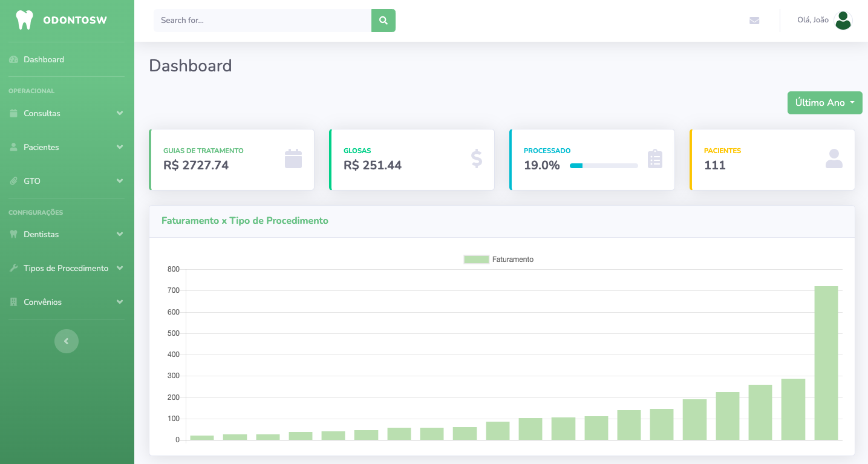Expand the Pacientes sidebar menu
Viewport: 868px width, 464px height.
coord(67,147)
